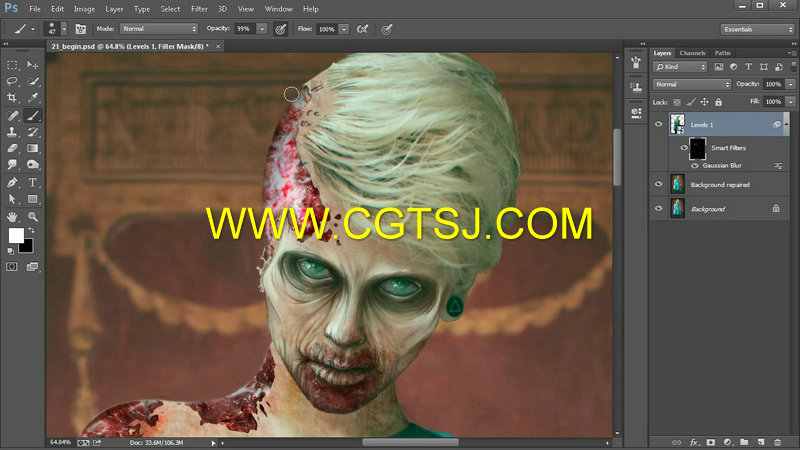Hide the Background layer
The width and height of the screenshot is (800, 450).
click(659, 209)
